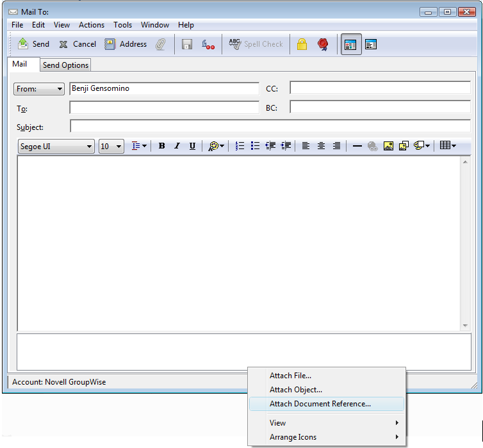Click the Account: Novell GroupWise status text
The image size is (483, 448).
(x=59, y=382)
